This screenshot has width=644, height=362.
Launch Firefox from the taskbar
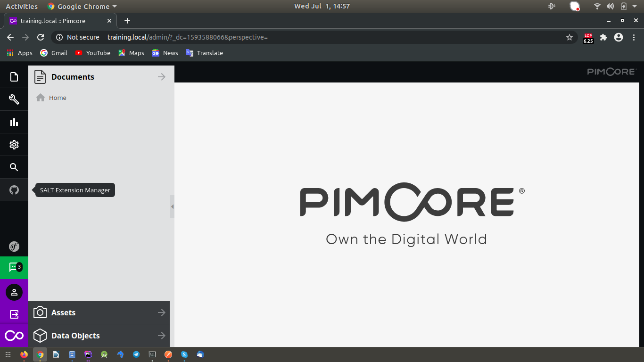click(x=24, y=354)
